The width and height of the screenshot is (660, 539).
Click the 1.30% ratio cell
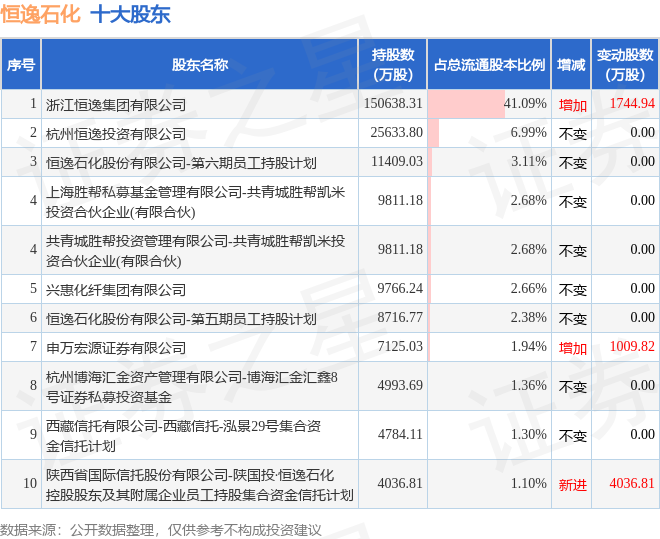pyautogui.click(x=489, y=434)
